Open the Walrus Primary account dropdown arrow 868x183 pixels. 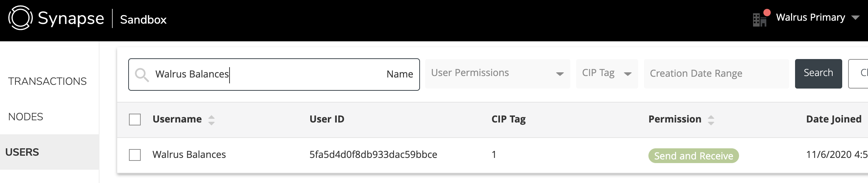coord(855,18)
